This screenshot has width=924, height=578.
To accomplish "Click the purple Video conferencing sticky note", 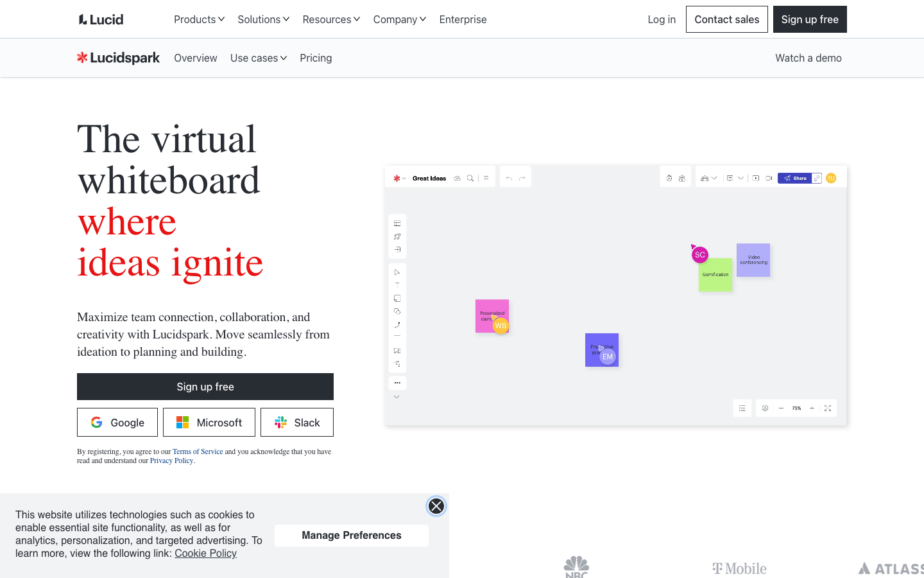I will point(753,260).
